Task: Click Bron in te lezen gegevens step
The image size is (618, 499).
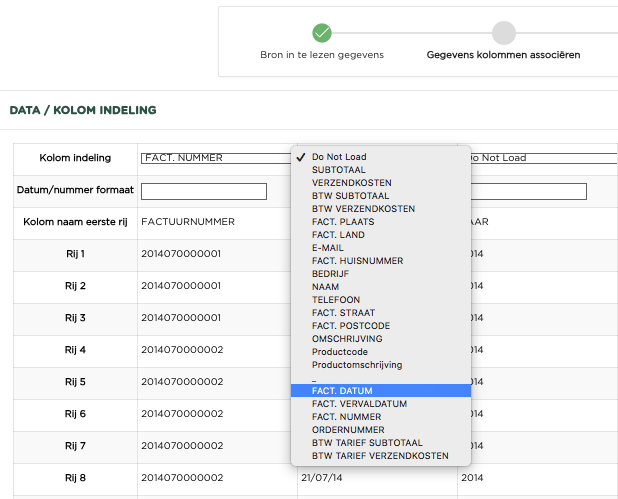Action: click(321, 55)
